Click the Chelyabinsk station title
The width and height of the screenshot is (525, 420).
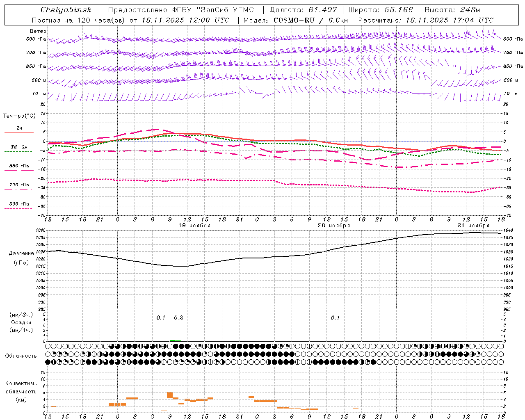[66, 10]
